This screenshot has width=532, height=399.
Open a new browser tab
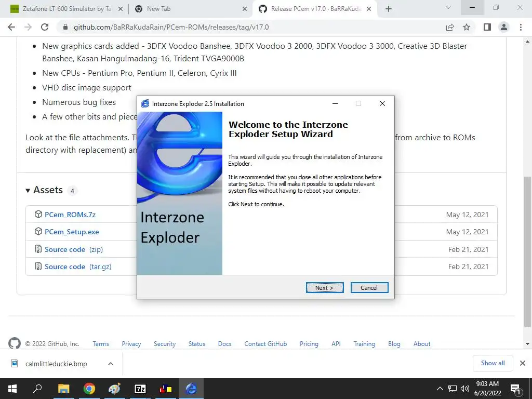389,9
